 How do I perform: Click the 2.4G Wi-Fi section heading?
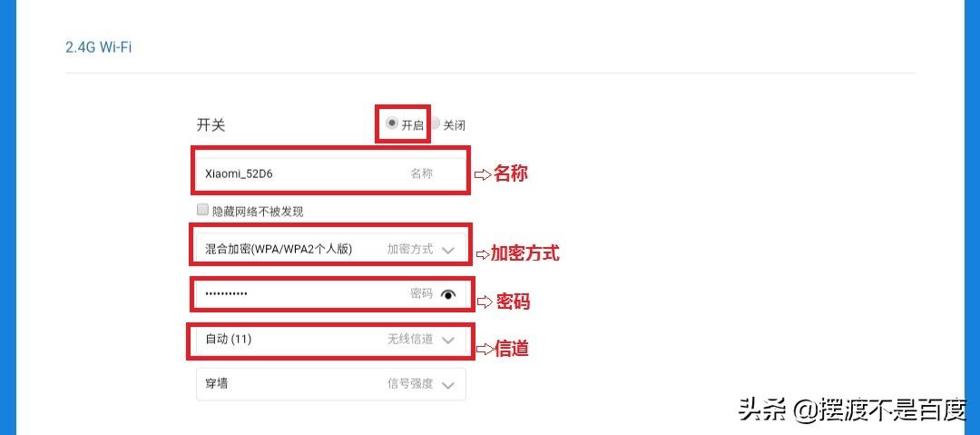98,46
